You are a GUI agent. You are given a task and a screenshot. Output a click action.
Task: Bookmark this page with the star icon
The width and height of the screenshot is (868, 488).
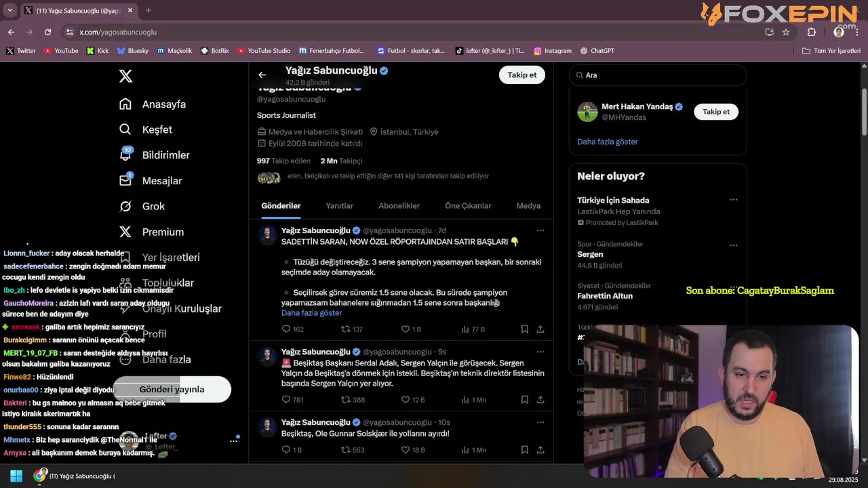point(786,32)
